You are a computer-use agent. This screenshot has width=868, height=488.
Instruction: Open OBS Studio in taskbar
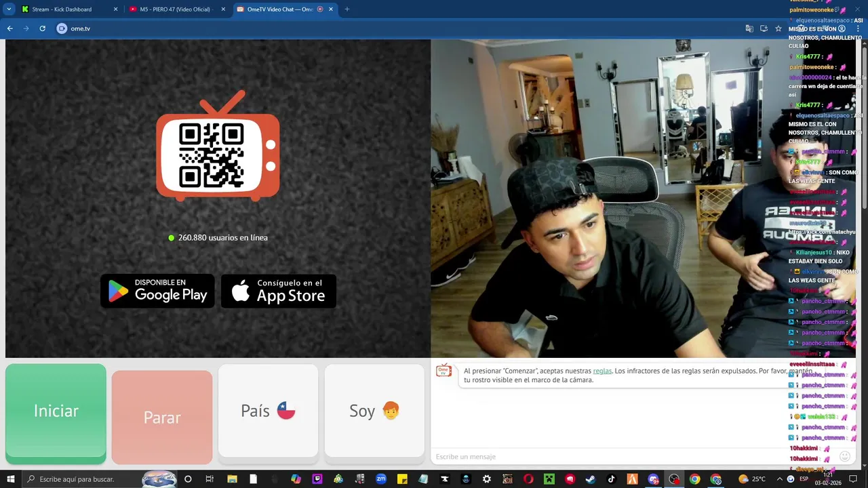pyautogui.click(x=674, y=479)
